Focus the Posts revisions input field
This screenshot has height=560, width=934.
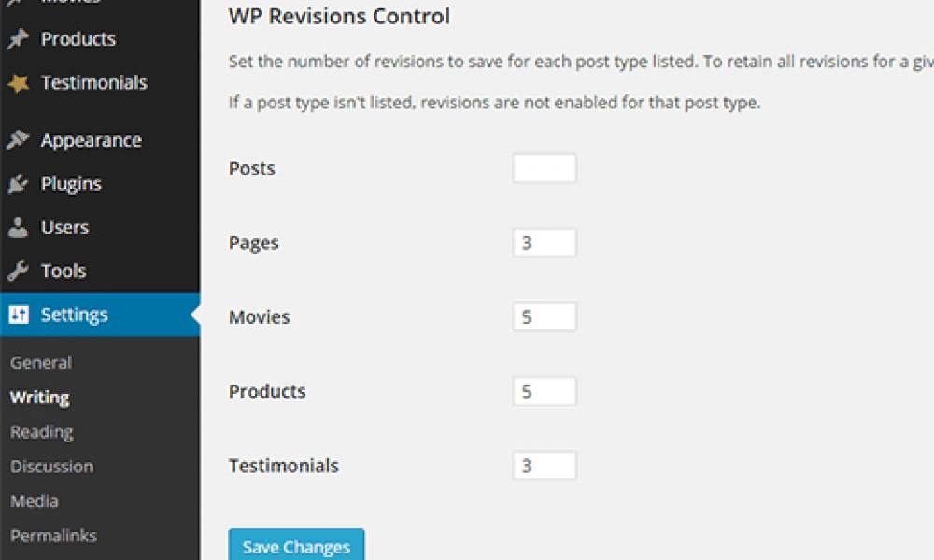pyautogui.click(x=545, y=169)
